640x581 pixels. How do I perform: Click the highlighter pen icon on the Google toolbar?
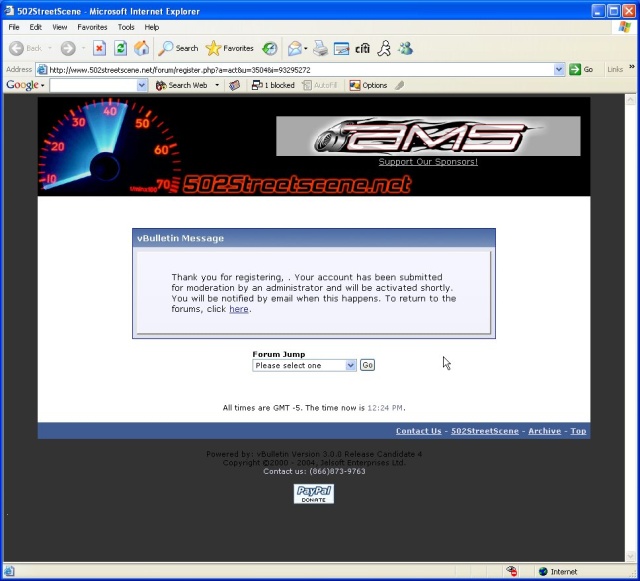pyautogui.click(x=400, y=85)
